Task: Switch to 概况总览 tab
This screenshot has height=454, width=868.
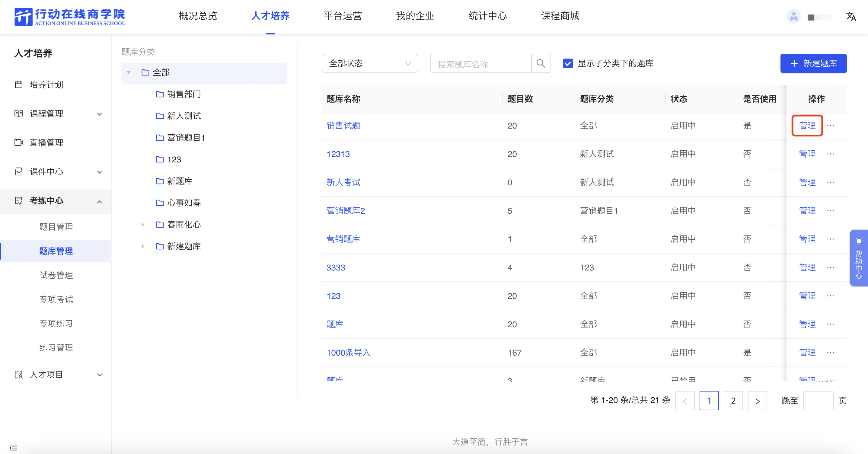Action: pos(198,16)
